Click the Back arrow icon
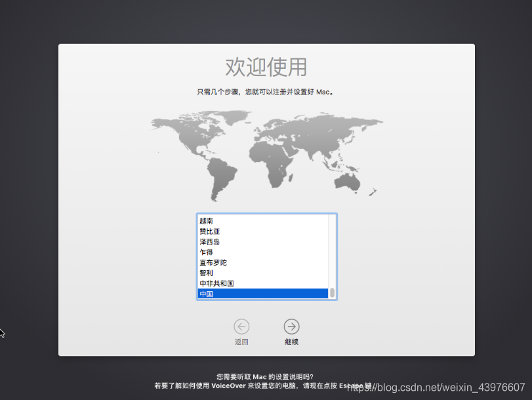 click(x=242, y=327)
